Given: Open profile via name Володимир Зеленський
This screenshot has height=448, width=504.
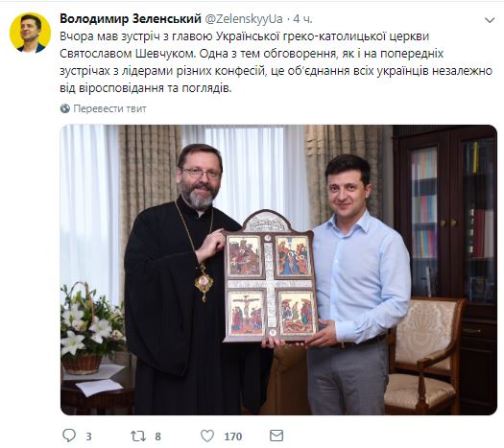Looking at the screenshot, I should (x=131, y=19).
